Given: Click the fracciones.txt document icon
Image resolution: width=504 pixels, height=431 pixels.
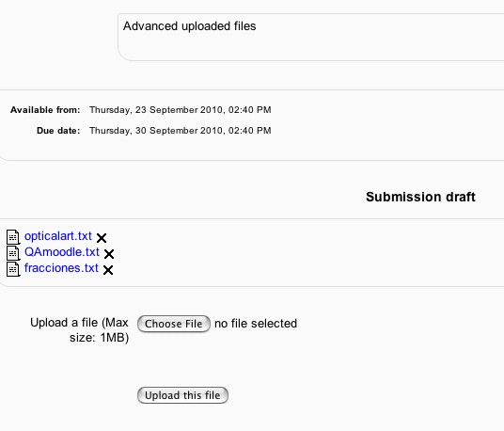Looking at the screenshot, I should 13,269.
